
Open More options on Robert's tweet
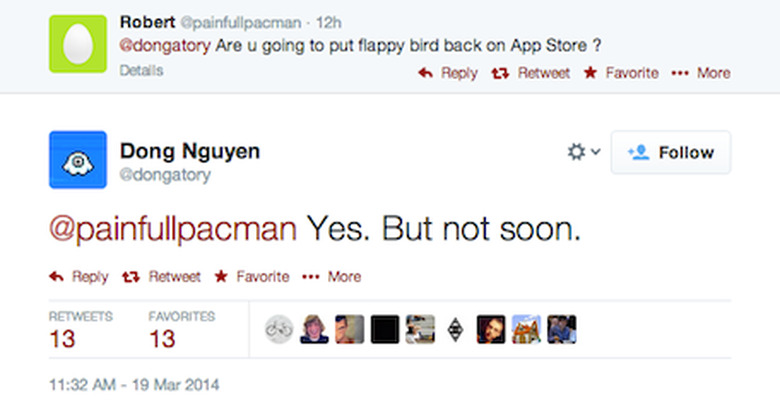click(701, 73)
